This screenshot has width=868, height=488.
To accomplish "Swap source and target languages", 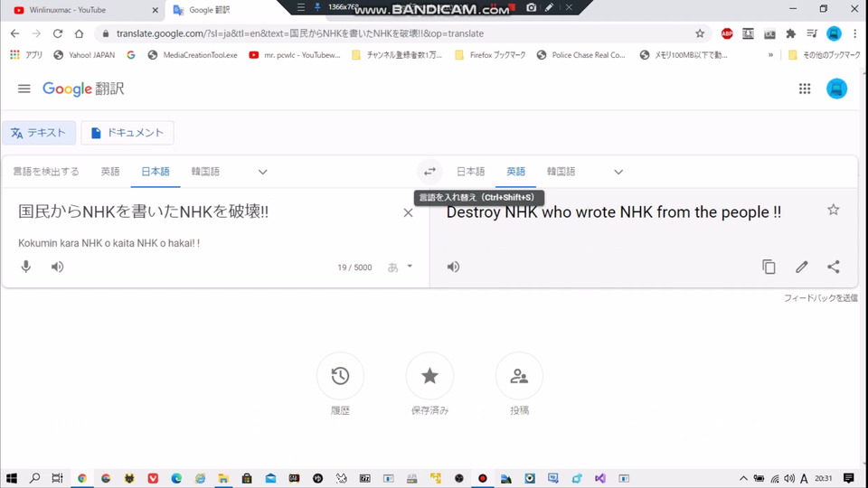I will point(429,172).
